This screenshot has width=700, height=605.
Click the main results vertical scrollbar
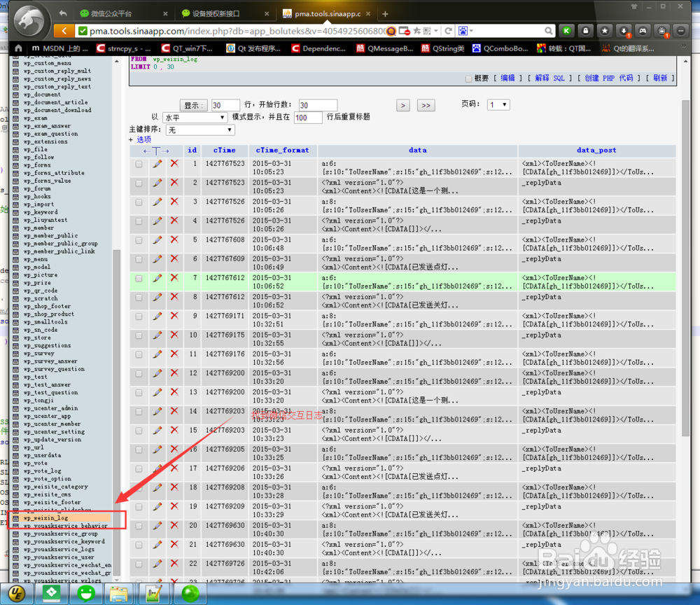[x=686, y=268]
